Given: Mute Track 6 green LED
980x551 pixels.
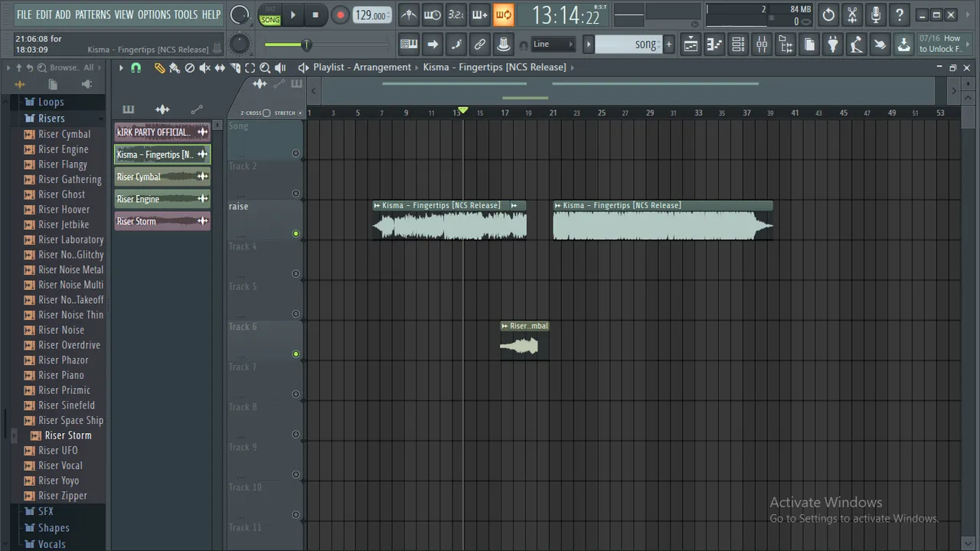Looking at the screenshot, I should click(296, 354).
